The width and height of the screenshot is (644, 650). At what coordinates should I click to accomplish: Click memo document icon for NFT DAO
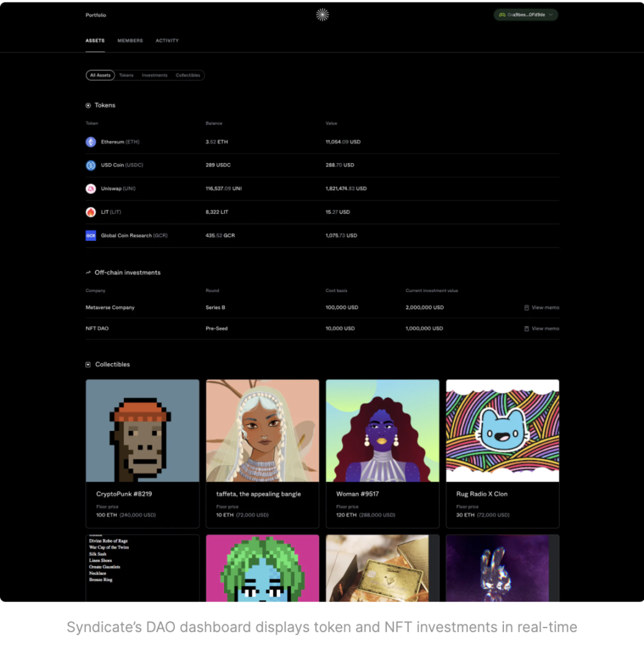526,328
